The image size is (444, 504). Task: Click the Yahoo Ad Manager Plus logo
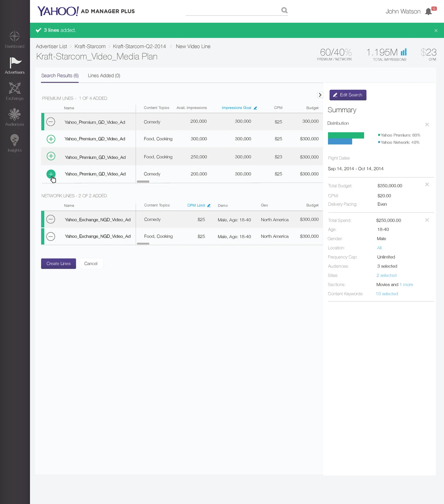click(86, 11)
